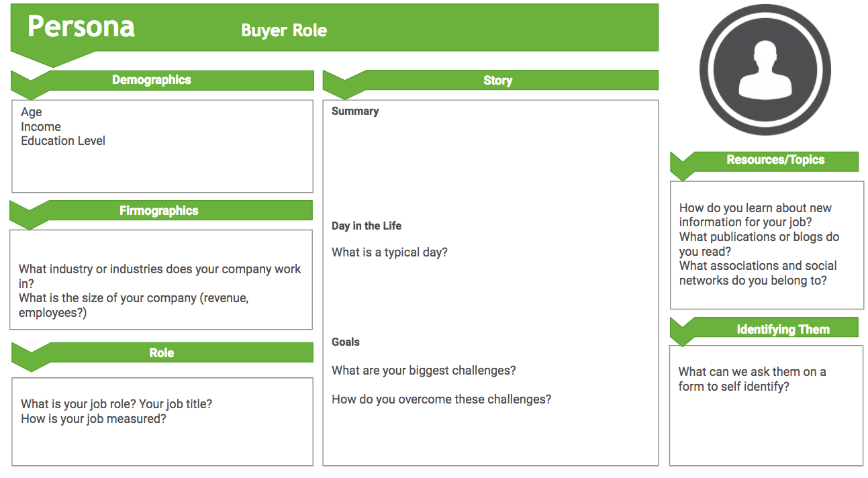868x478 pixels.
Task: Click the Day in the Life label
Action: coord(367,226)
